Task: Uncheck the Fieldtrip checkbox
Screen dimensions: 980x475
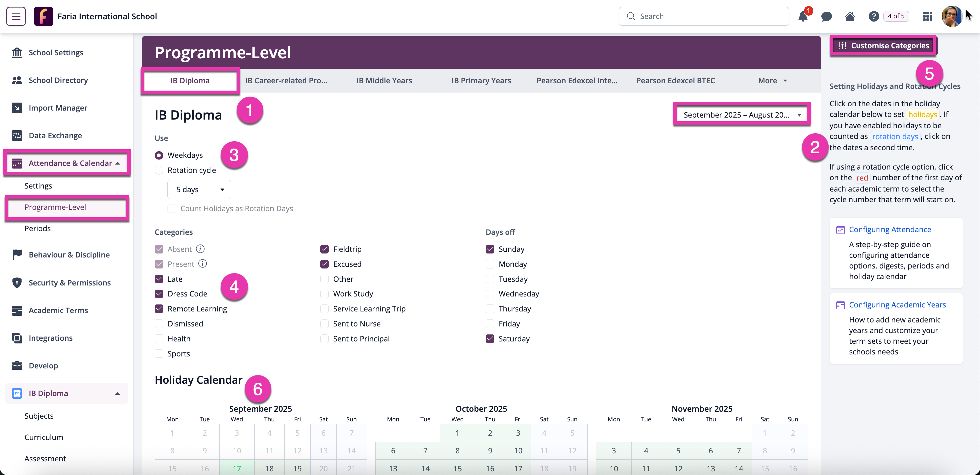Action: (x=325, y=249)
